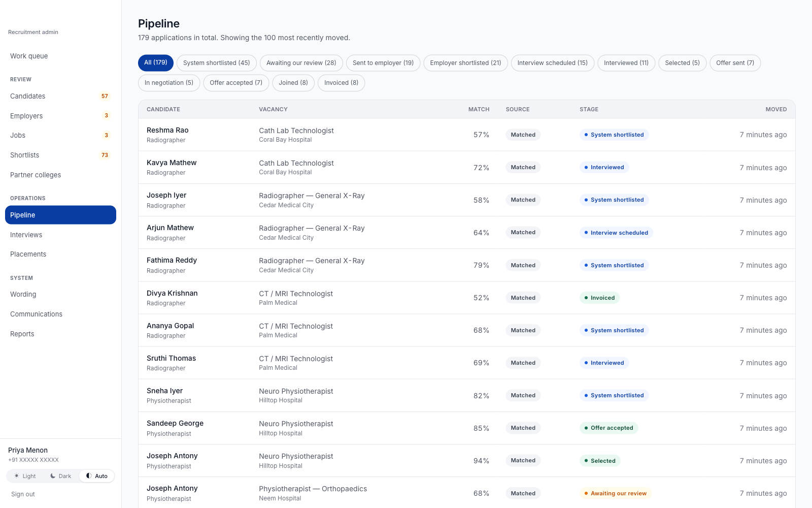Open Ananya Gopal candidate row
Screen dimensions: 812x508
pyautogui.click(x=466, y=330)
